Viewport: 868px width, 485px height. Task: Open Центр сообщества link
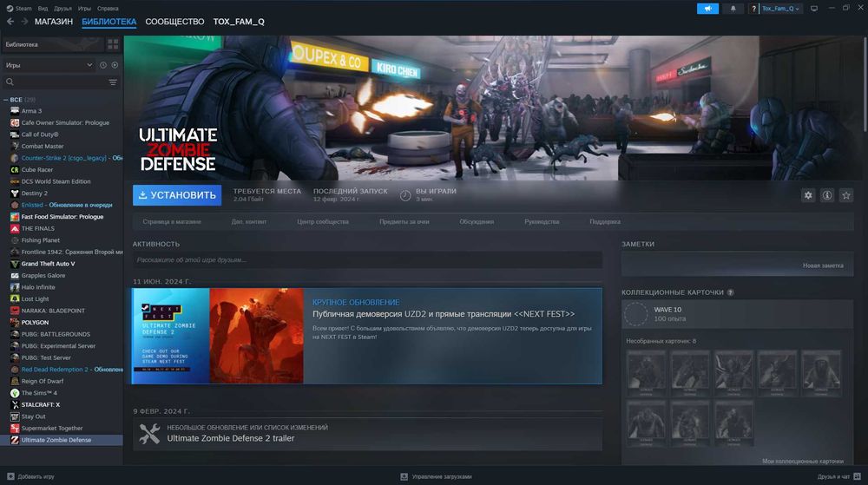[323, 222]
